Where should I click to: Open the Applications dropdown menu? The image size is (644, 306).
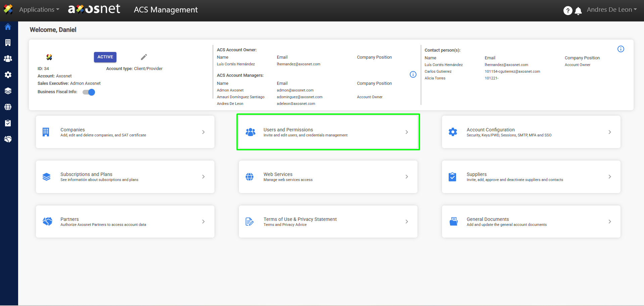[39, 10]
